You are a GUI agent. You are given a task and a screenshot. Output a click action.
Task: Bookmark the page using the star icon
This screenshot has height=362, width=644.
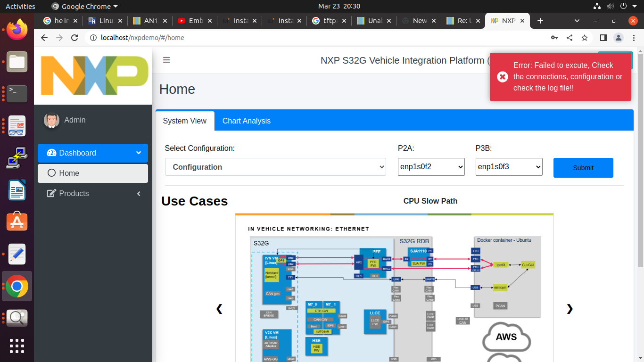[x=585, y=38]
